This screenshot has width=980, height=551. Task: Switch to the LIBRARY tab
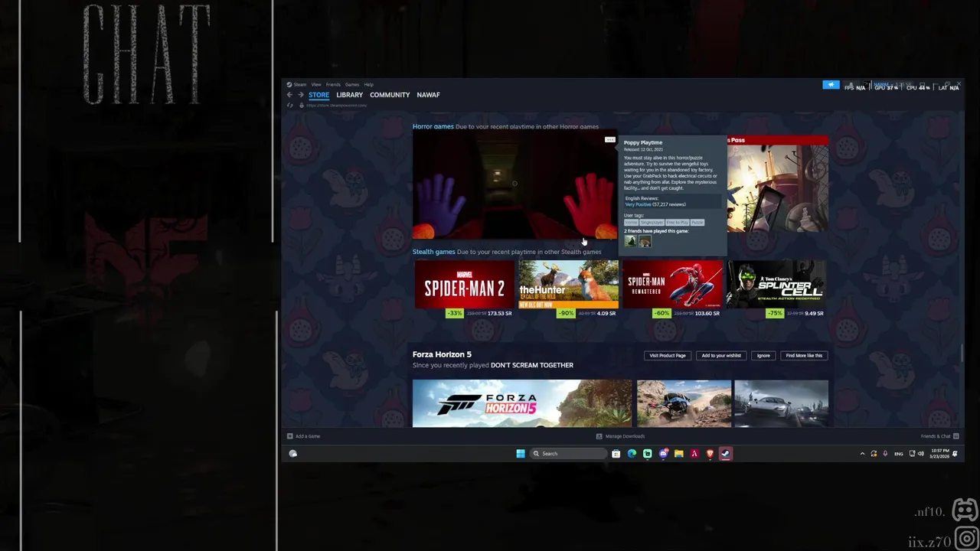click(x=349, y=95)
